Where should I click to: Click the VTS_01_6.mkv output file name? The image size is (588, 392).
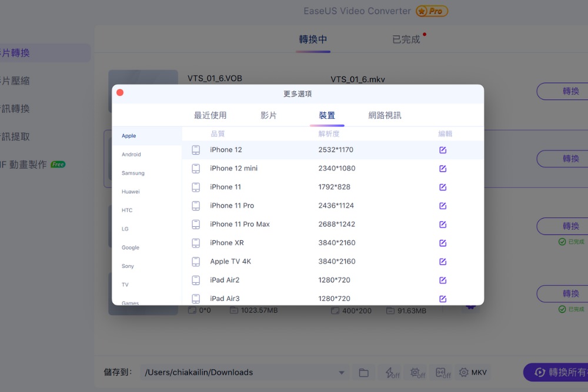[358, 79]
